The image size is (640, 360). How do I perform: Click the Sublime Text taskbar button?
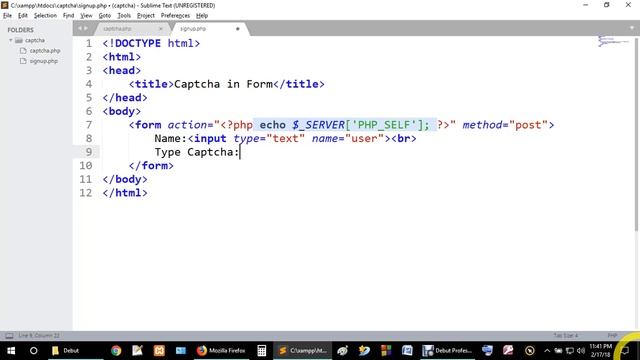[x=303, y=351]
